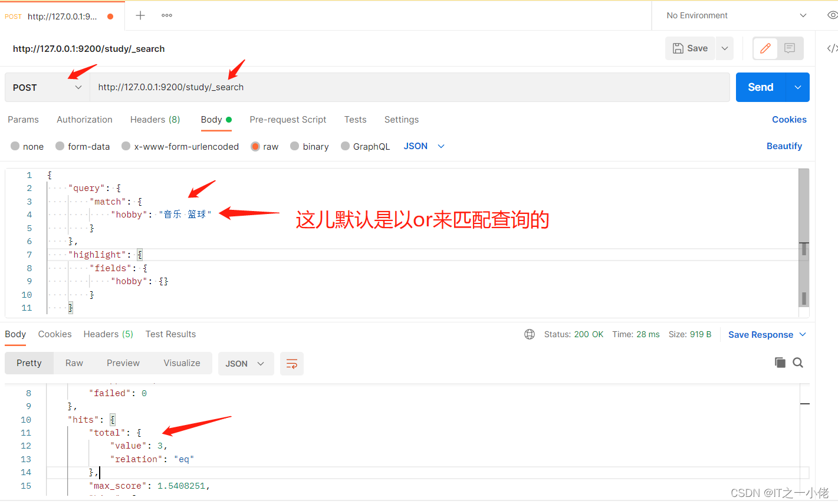838x504 pixels.
Task: Open the code snippet panel icon
Action: pyautogui.click(x=832, y=48)
